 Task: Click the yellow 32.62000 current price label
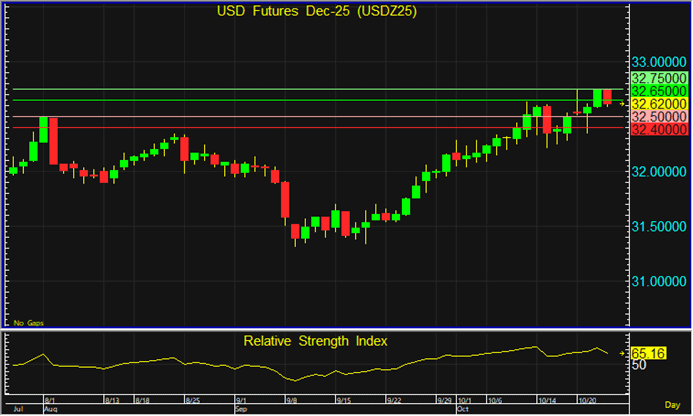pos(658,103)
